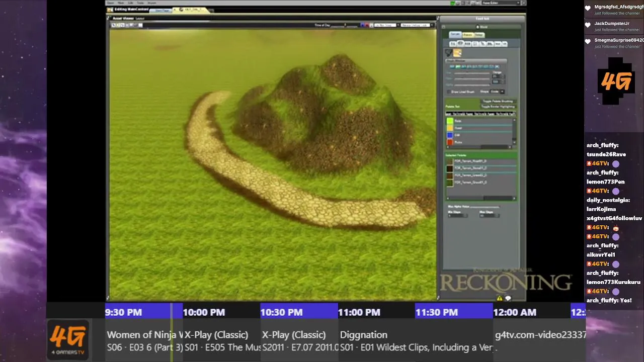
Task: Select the dark brush icon in Tool Set
Action: pos(449,53)
